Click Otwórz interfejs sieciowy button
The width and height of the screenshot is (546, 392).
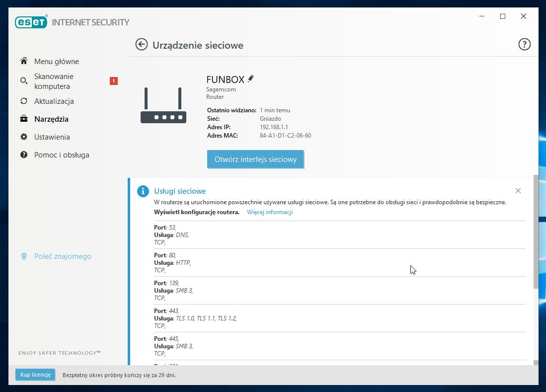click(x=255, y=159)
